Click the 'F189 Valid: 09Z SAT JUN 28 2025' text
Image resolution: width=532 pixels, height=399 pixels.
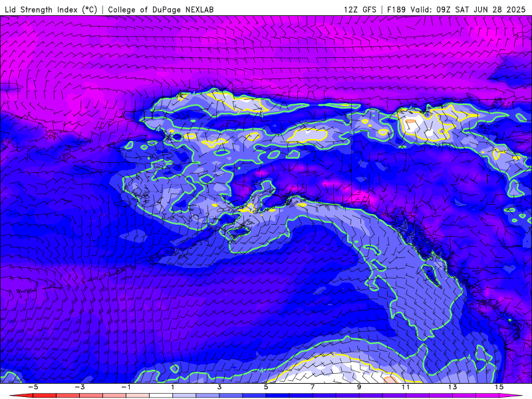coord(456,10)
